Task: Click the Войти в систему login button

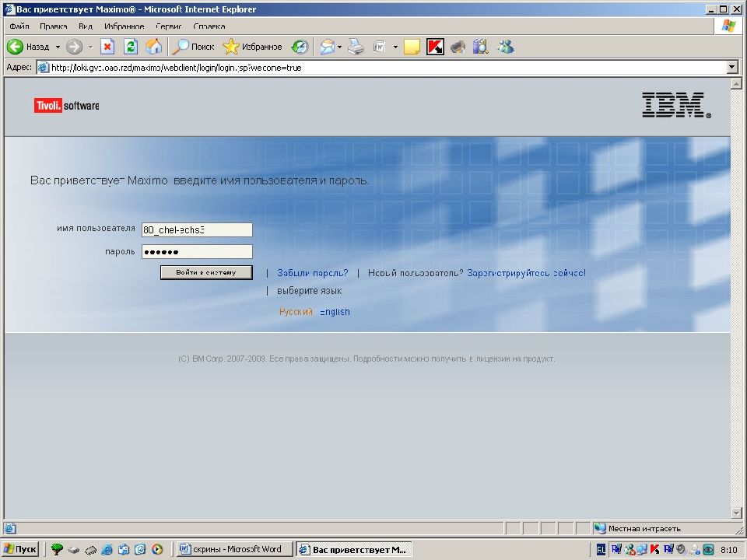Action: pyautogui.click(x=206, y=272)
